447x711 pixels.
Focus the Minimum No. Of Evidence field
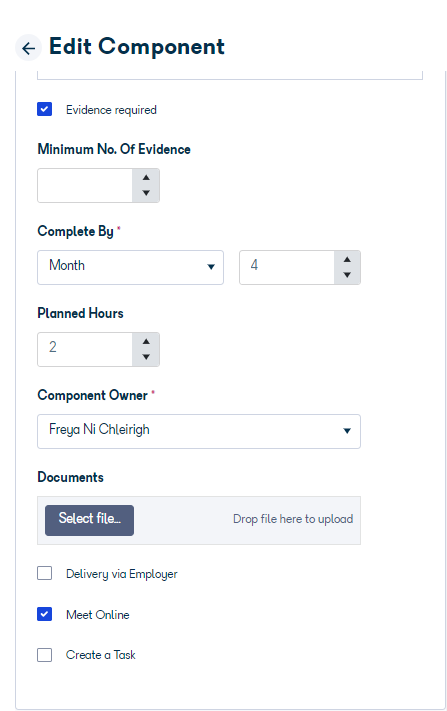85,185
